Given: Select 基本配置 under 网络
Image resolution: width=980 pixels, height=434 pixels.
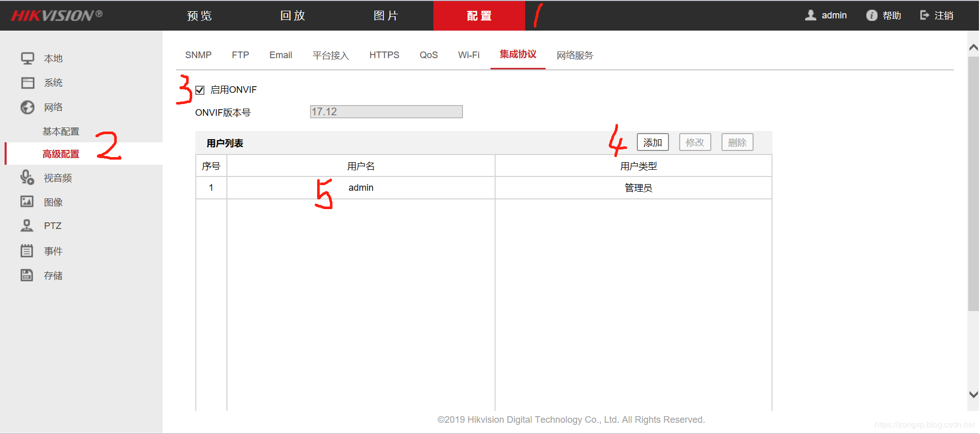Looking at the screenshot, I should pyautogui.click(x=61, y=132).
